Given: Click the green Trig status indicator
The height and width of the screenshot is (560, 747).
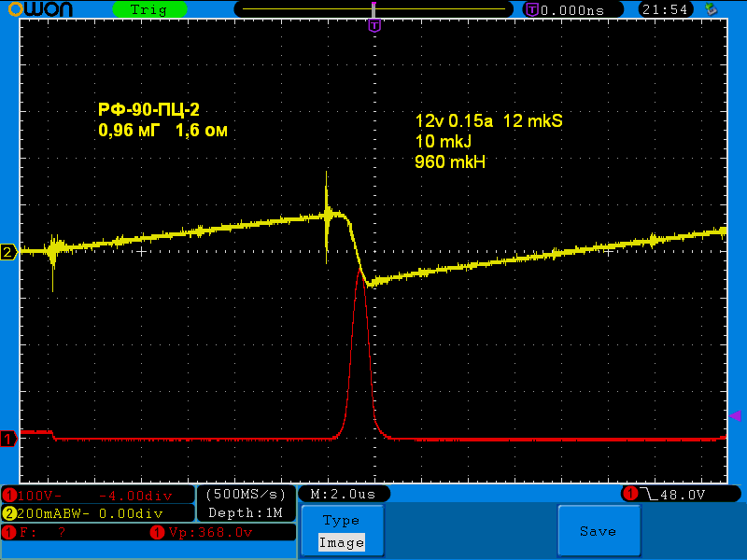Looking at the screenshot, I should [x=149, y=9].
